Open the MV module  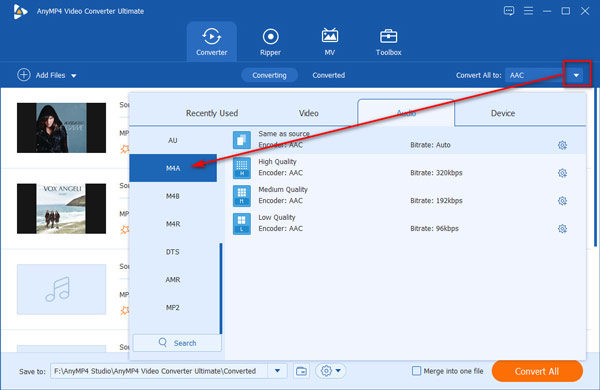coord(329,42)
